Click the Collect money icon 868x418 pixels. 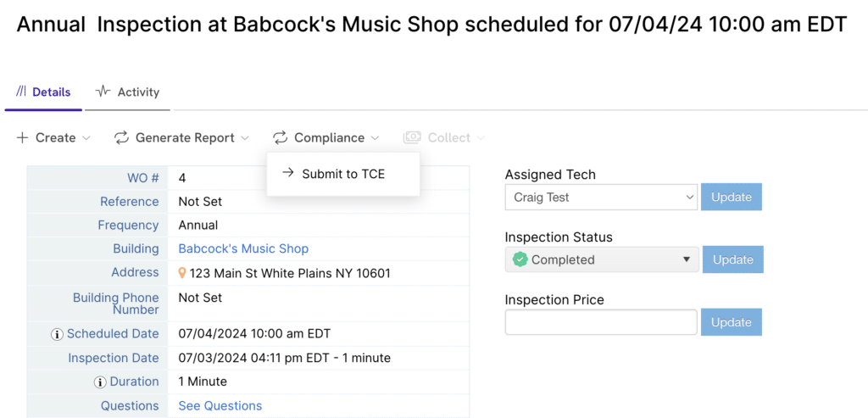pyautogui.click(x=412, y=138)
